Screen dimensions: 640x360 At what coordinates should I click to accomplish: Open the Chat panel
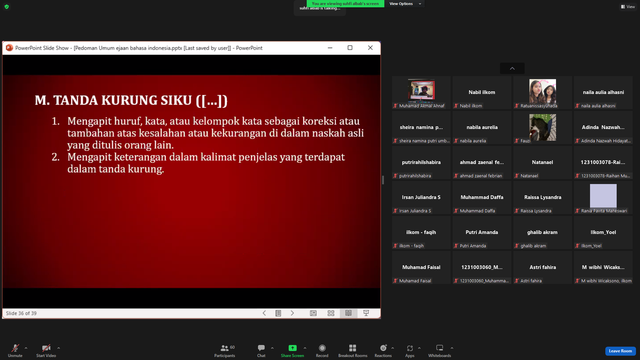[x=261, y=350]
